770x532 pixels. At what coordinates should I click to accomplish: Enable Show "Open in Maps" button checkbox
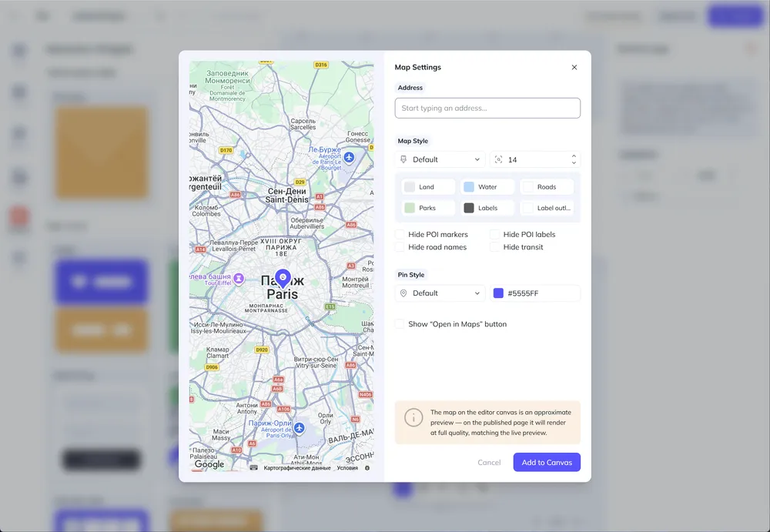point(400,324)
